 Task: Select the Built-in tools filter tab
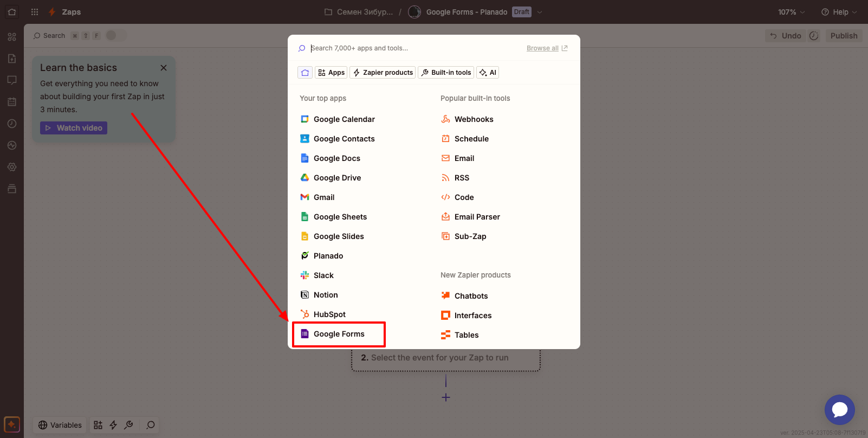point(446,73)
